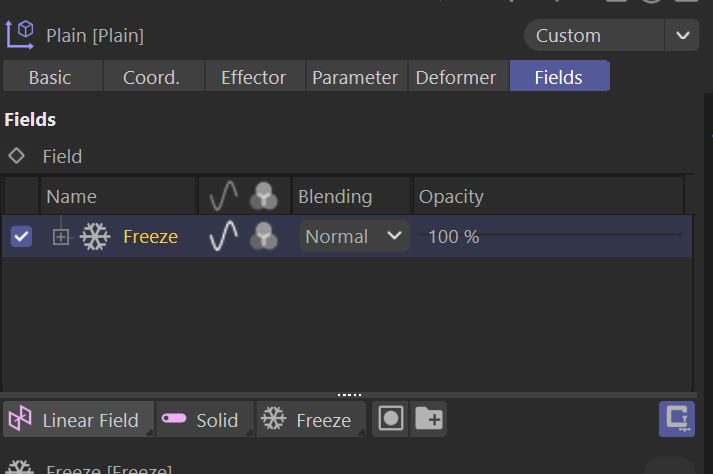Screen dimensions: 713x474
Task: Click the Freeze layer snowflake icon
Action: click(95, 237)
